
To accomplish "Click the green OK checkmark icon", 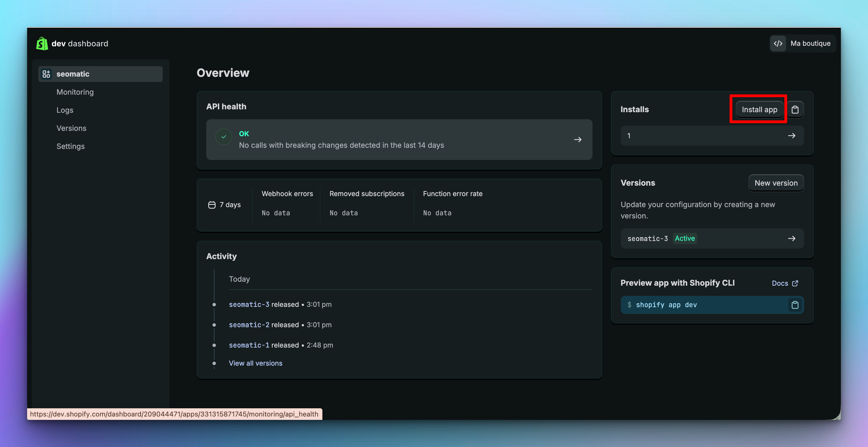I will pos(224,137).
